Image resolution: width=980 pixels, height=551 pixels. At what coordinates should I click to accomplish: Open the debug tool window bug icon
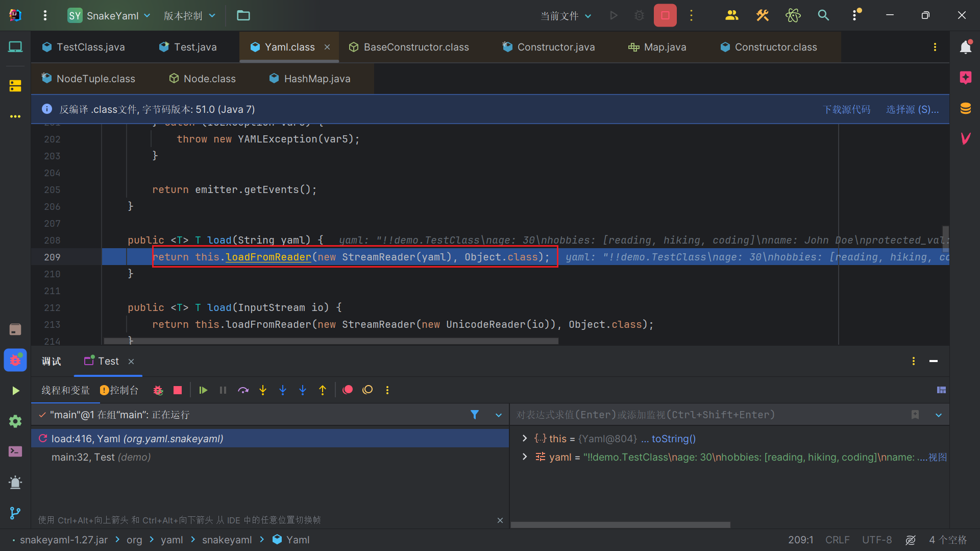[15, 361]
